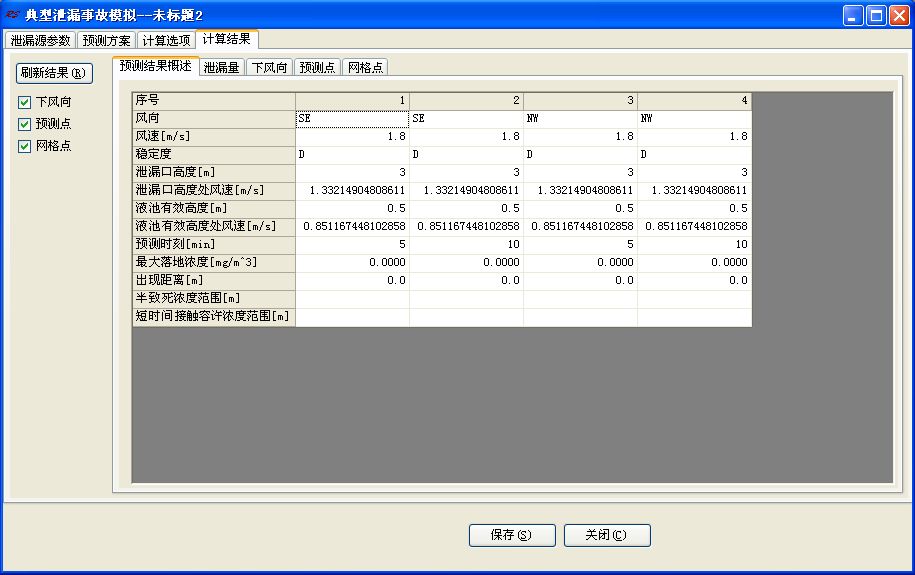Select the 泄漏口高度处风速[m/s] row header
The image size is (915, 575).
point(214,191)
